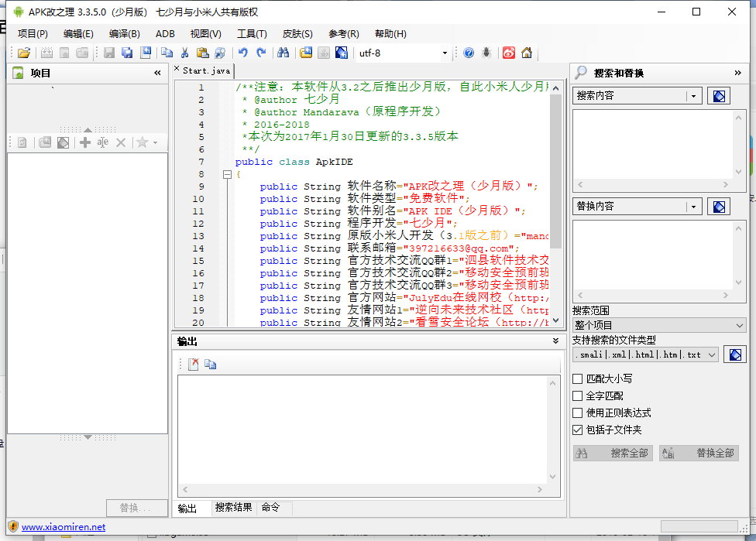756x541 pixels.
Task: Click the home house icon
Action: 527,53
